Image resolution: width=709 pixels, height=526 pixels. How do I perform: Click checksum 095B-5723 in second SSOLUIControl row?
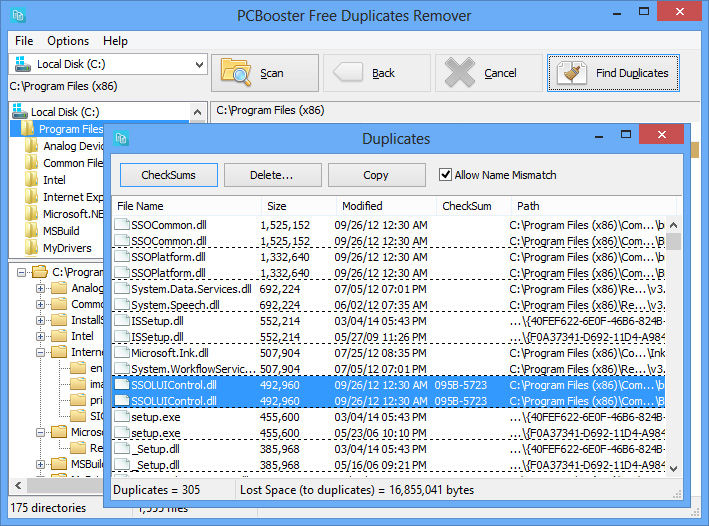coord(461,401)
